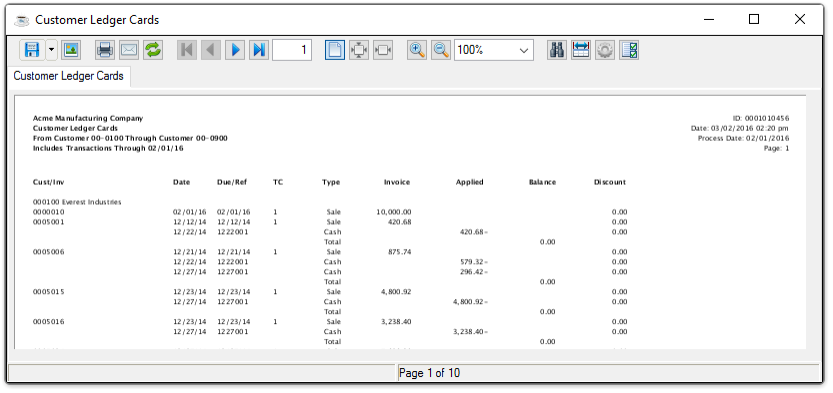This screenshot has height=393, width=833.
Task: Go to the previous page arrow
Action: click(210, 50)
